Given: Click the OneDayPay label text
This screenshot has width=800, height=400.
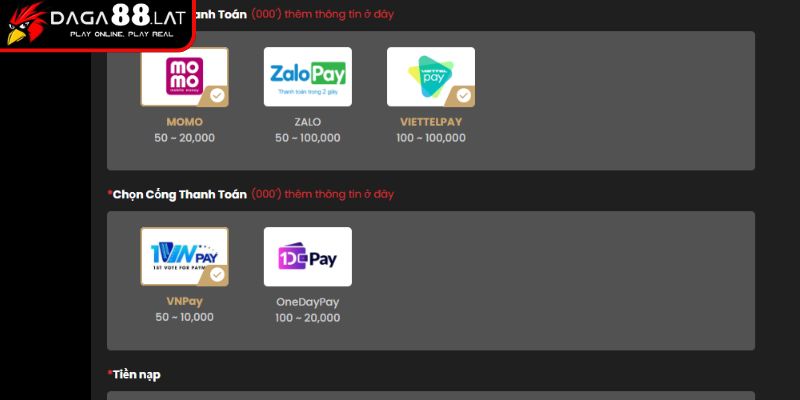Looking at the screenshot, I should tap(307, 302).
